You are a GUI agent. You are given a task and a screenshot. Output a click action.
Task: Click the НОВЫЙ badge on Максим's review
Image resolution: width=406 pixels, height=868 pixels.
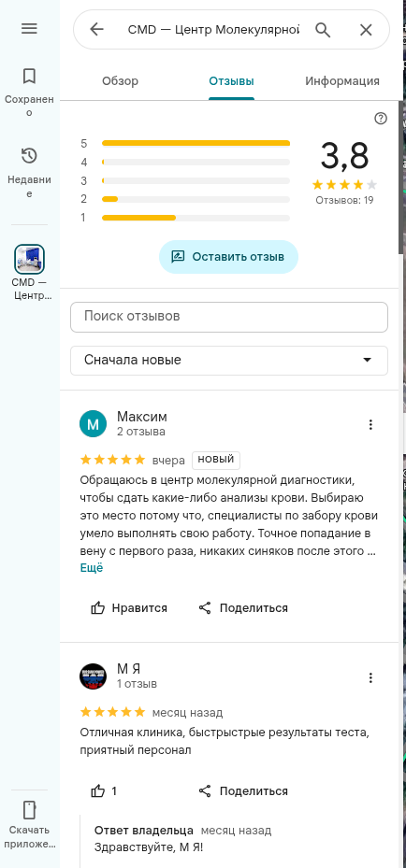pos(216,460)
